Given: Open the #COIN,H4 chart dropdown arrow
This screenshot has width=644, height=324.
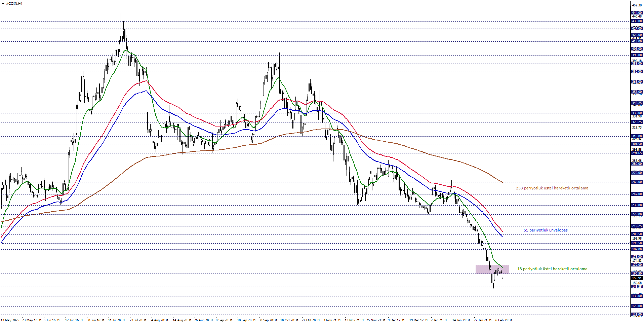Looking at the screenshot, I should 3,4.
